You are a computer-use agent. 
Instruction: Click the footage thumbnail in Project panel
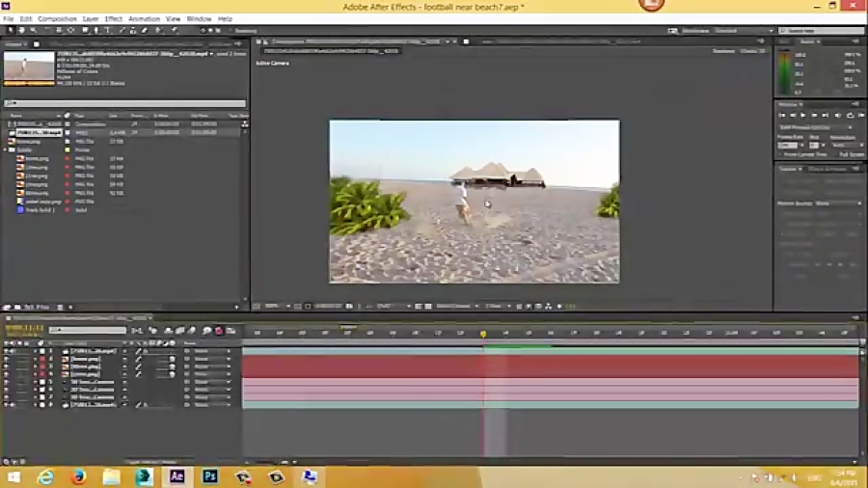point(29,68)
